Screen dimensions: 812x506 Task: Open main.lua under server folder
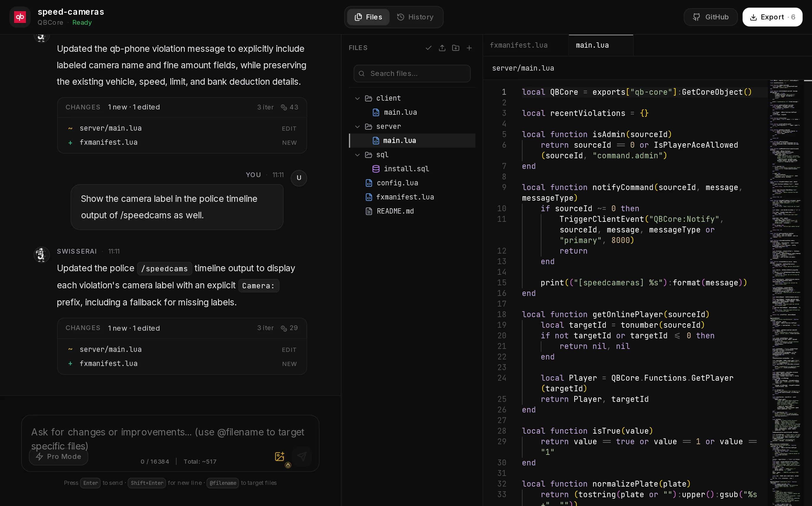tap(412, 141)
